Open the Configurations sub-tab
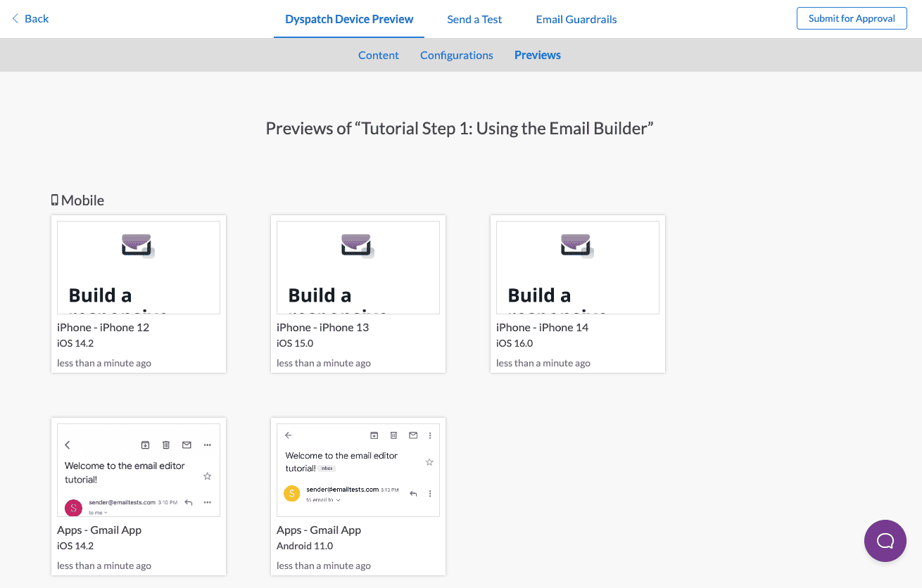This screenshot has height=588, width=922. [457, 55]
